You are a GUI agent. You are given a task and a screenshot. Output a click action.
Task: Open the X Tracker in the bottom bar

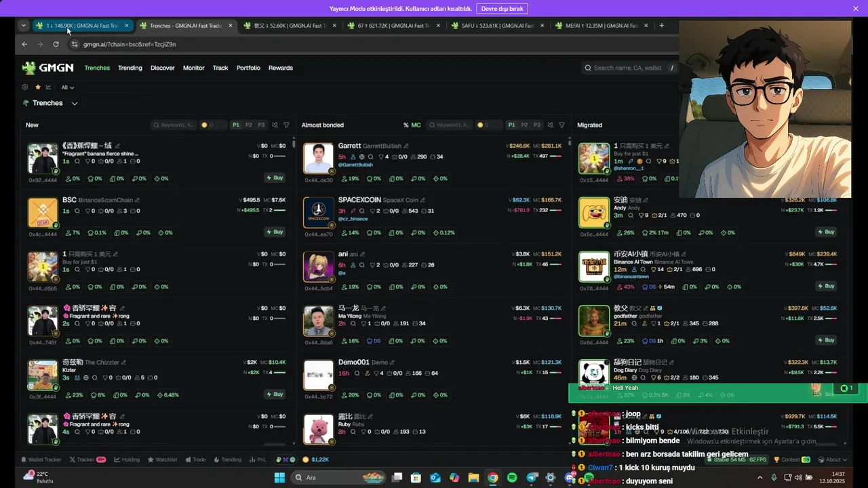coord(87,460)
